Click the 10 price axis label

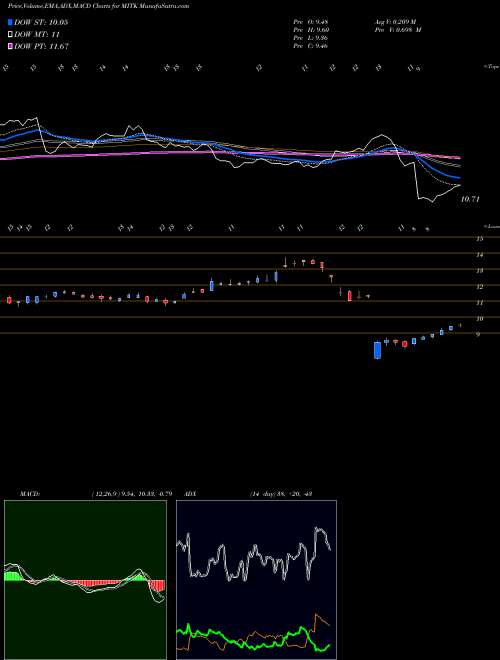479,319
